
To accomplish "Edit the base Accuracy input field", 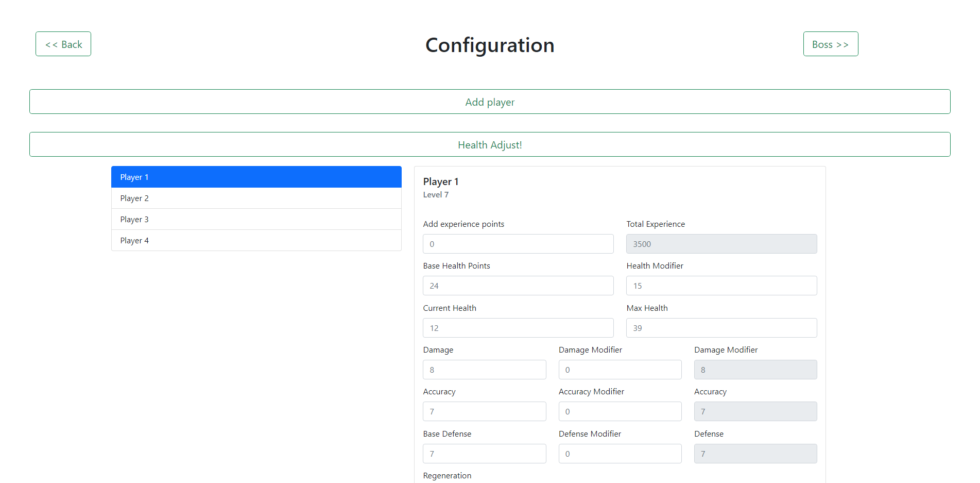I will click(484, 412).
